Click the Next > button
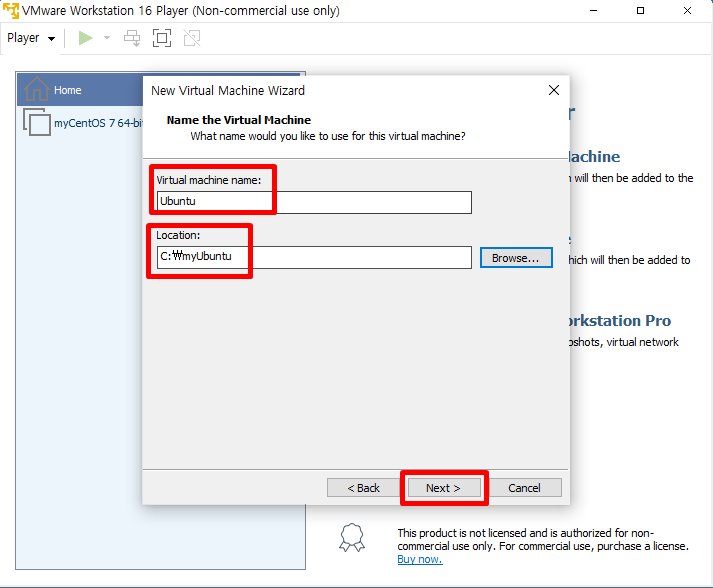Viewport: 713px width, 588px height. point(444,488)
